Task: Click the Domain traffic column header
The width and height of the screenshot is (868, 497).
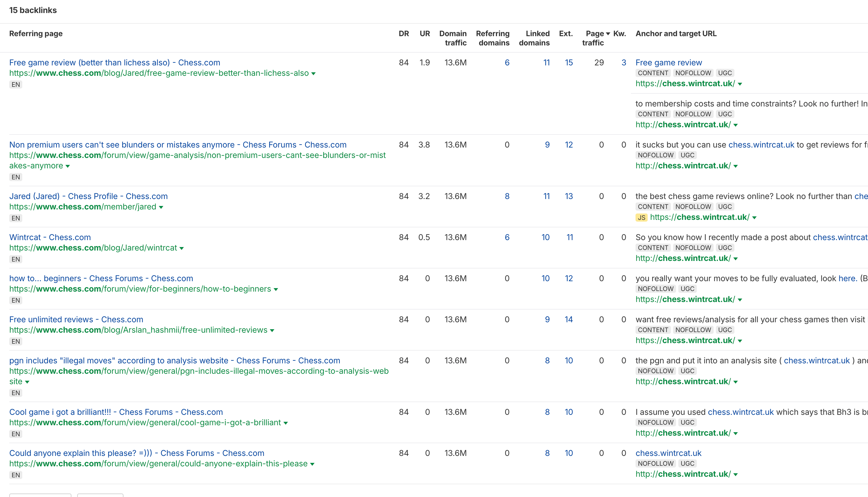Action: 453,38
